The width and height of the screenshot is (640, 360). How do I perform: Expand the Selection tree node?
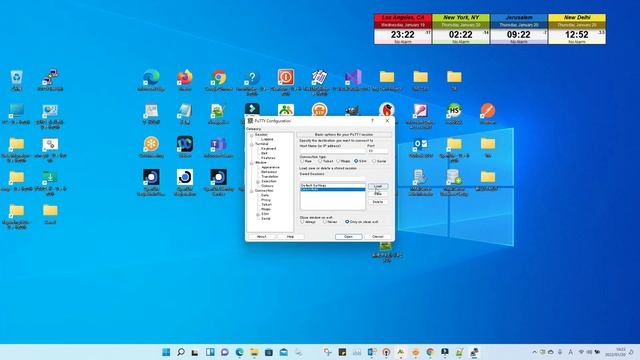coord(258,181)
